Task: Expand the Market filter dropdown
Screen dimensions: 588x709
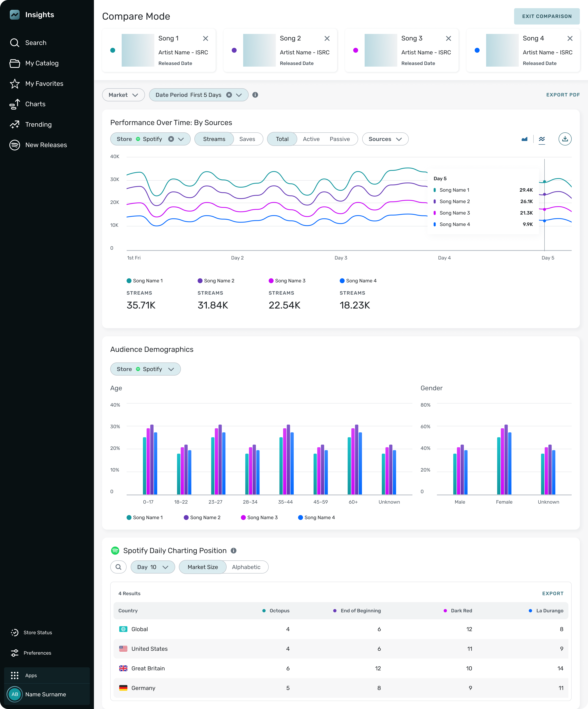Action: point(124,95)
